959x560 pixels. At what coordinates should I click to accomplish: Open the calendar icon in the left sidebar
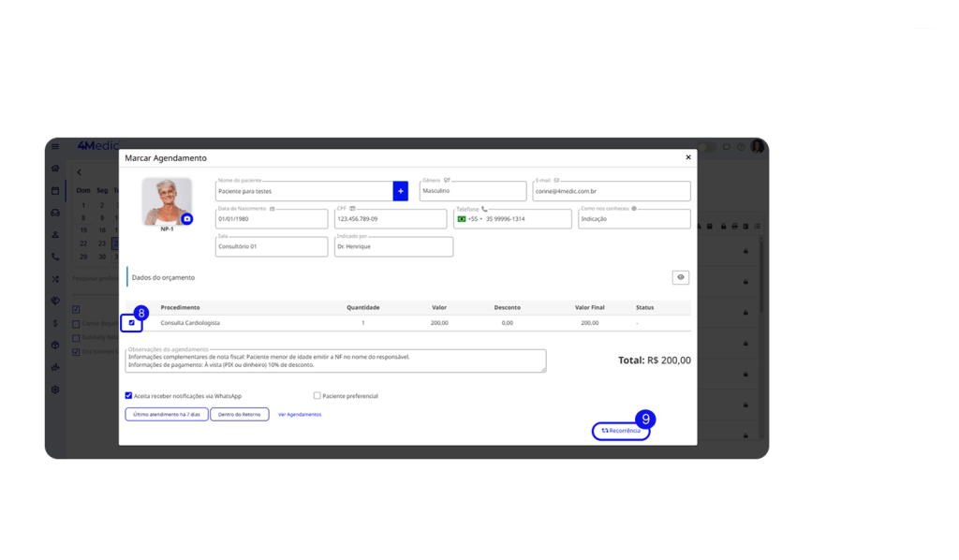coord(55,191)
